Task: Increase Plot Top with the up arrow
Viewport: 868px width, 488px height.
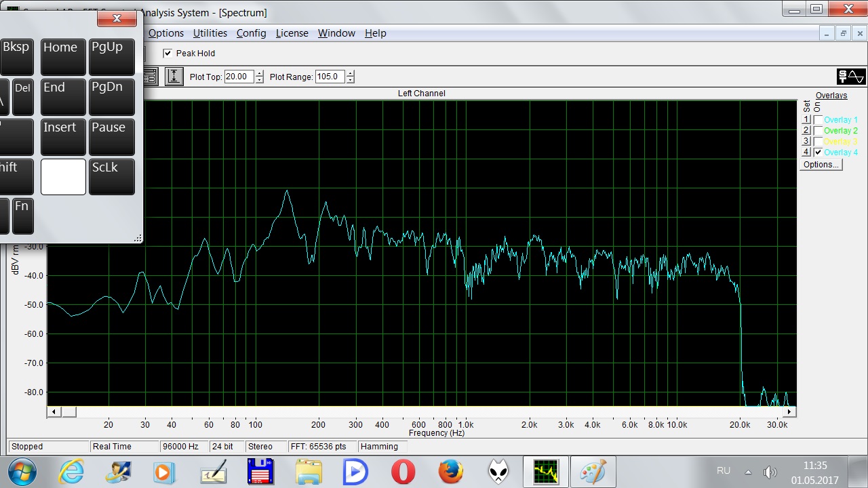Action: [x=259, y=73]
